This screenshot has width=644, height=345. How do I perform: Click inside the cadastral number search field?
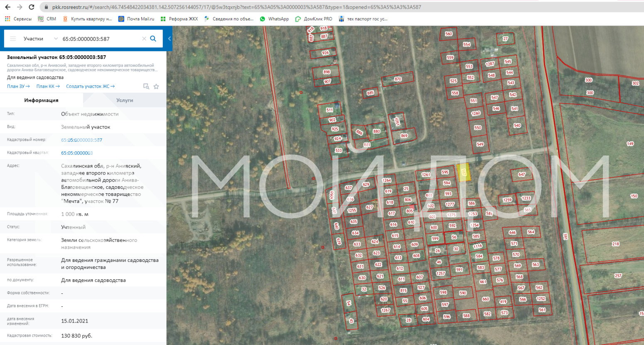[x=100, y=39]
